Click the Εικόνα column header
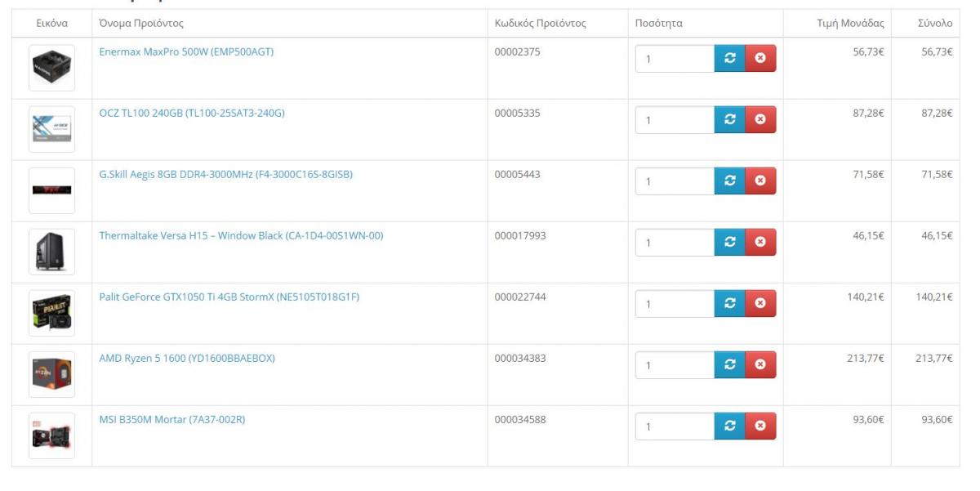 pyautogui.click(x=52, y=23)
